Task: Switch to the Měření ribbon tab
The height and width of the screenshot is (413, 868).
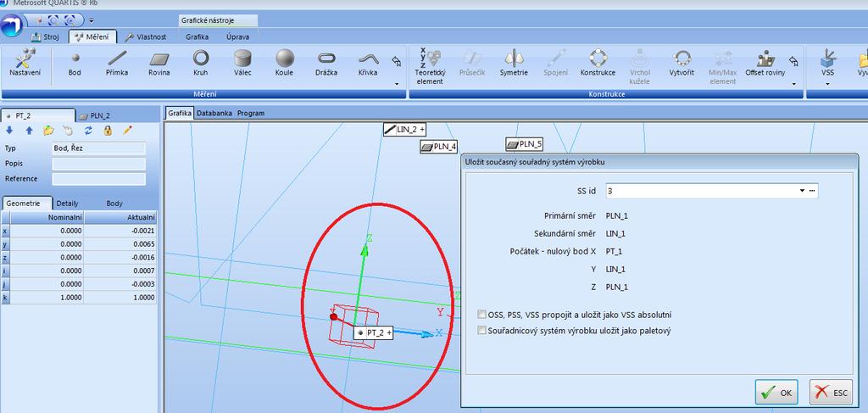Action: [93, 37]
